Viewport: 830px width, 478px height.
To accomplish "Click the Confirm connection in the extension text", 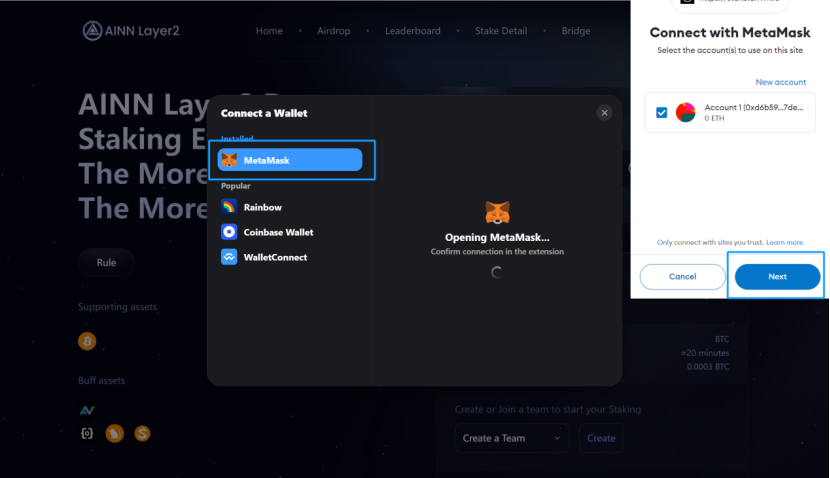I will pyautogui.click(x=497, y=251).
